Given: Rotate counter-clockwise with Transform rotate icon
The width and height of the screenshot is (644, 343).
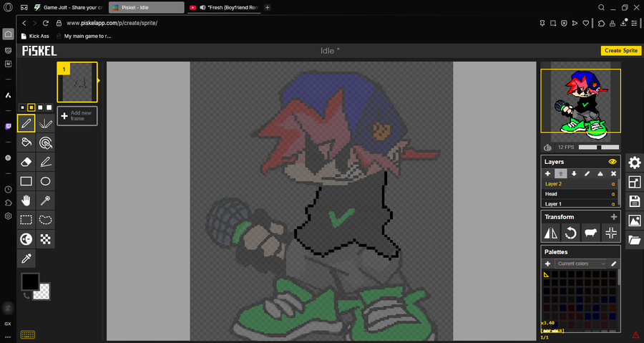Looking at the screenshot, I should pyautogui.click(x=570, y=233).
